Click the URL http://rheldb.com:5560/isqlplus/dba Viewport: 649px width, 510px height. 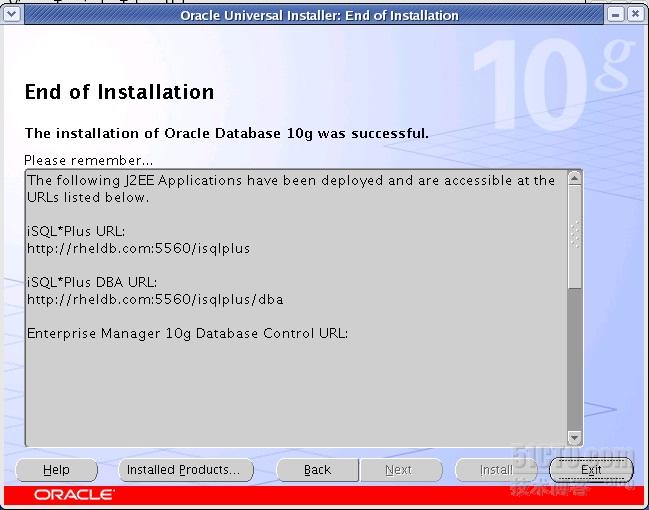(155, 299)
